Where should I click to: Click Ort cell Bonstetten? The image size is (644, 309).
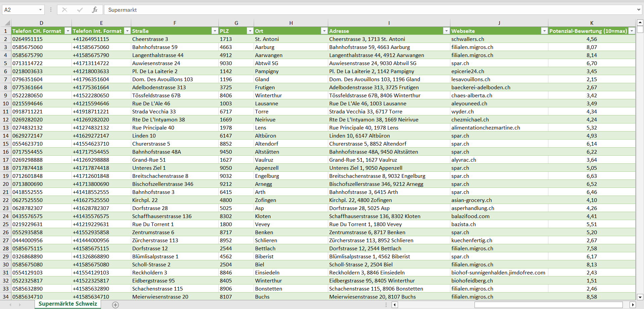[x=291, y=289]
